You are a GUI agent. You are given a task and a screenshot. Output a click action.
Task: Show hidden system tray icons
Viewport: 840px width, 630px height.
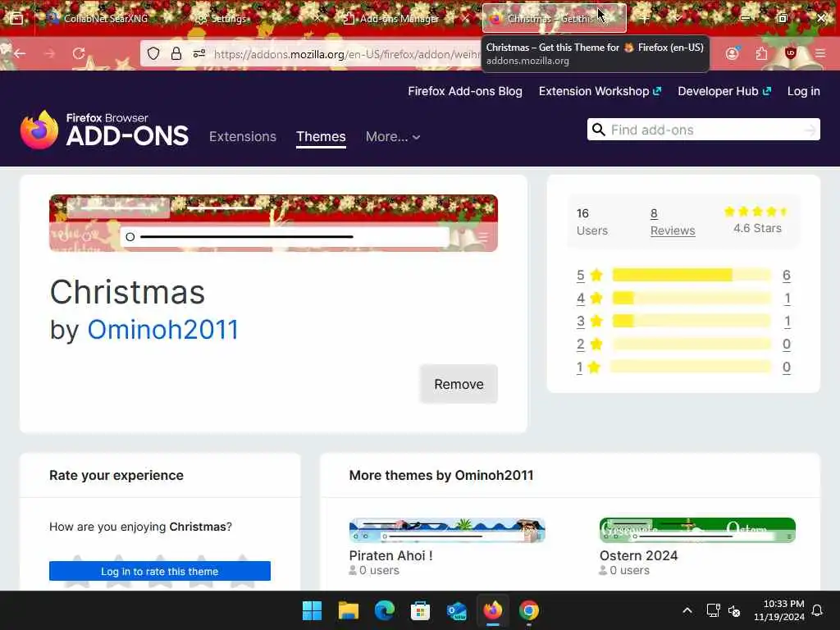coord(687,610)
